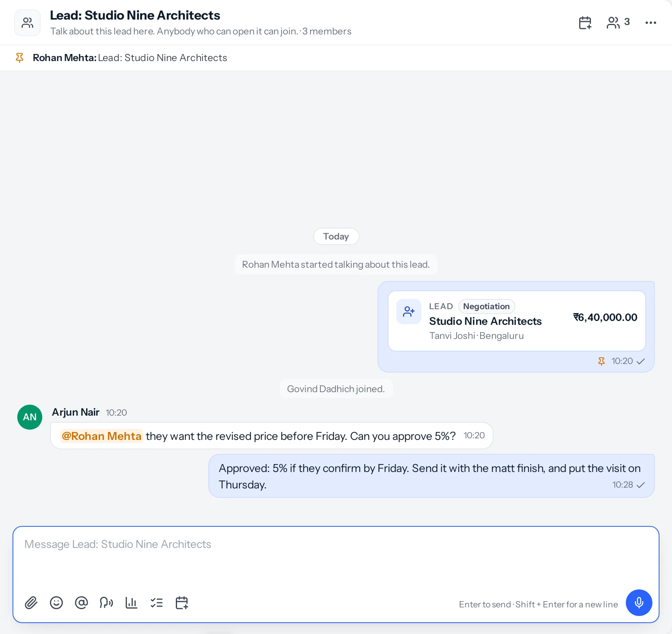Viewport: 672px width, 634px height.
Task: Insert a mention with the @ icon
Action: (81, 603)
